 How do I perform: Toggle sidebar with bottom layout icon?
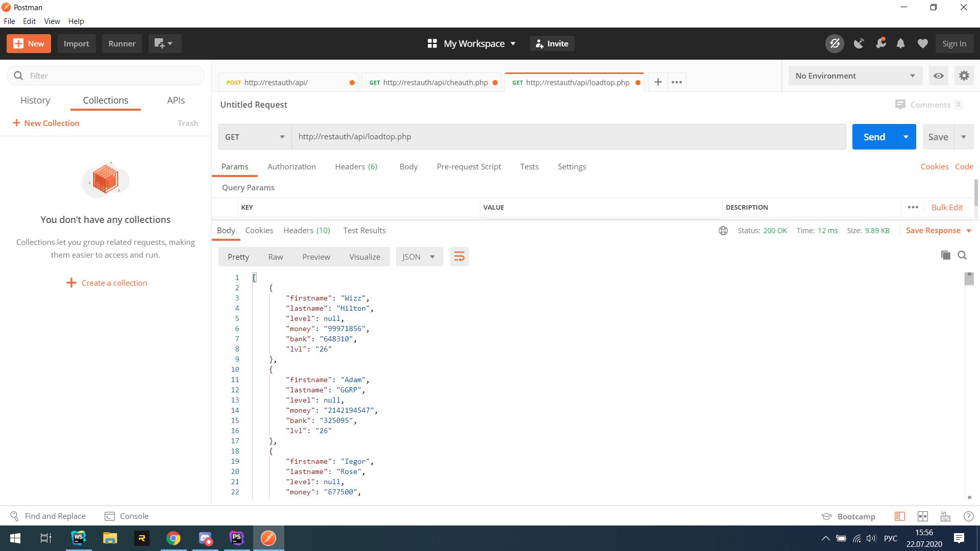900,516
